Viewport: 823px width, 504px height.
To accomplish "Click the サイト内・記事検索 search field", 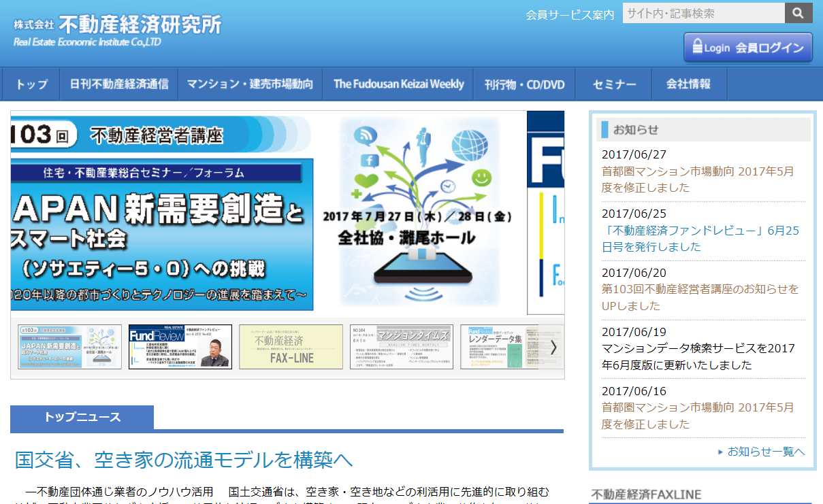I will pyautogui.click(x=701, y=13).
